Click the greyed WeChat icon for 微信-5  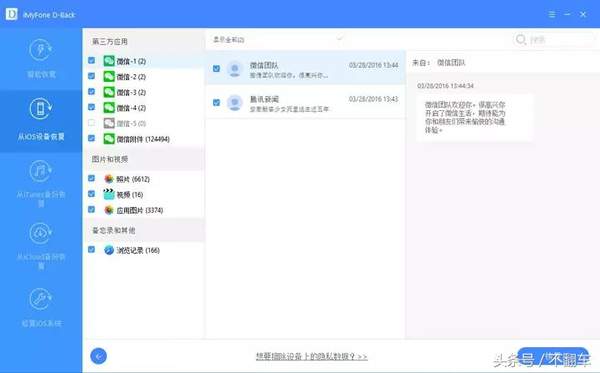(x=109, y=123)
